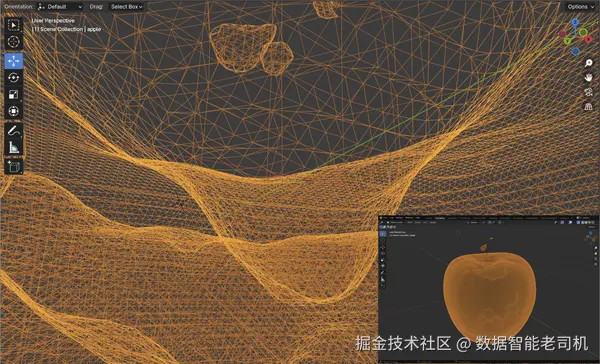This screenshot has width=600, height=364.
Task: Select the Rotate tool
Action: 14,78
